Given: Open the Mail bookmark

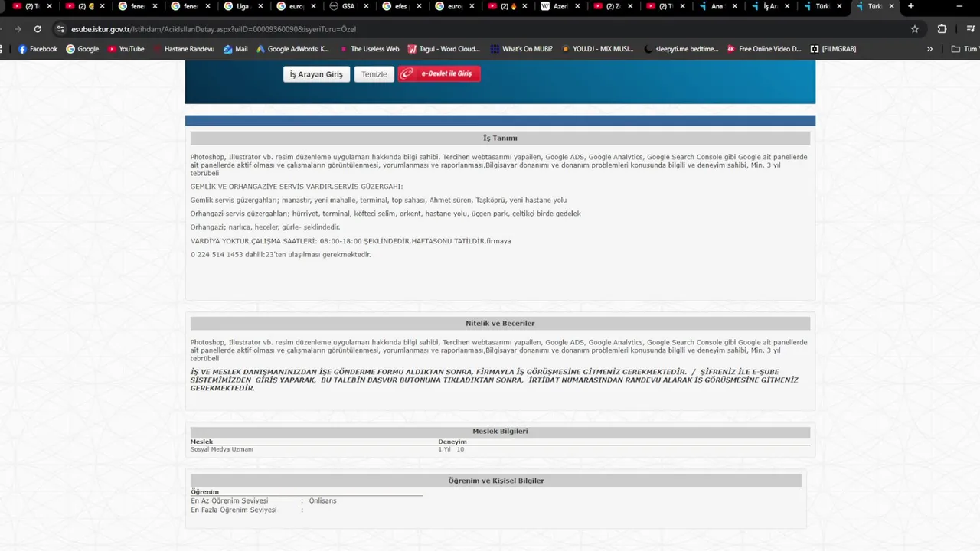Looking at the screenshot, I should tap(236, 49).
